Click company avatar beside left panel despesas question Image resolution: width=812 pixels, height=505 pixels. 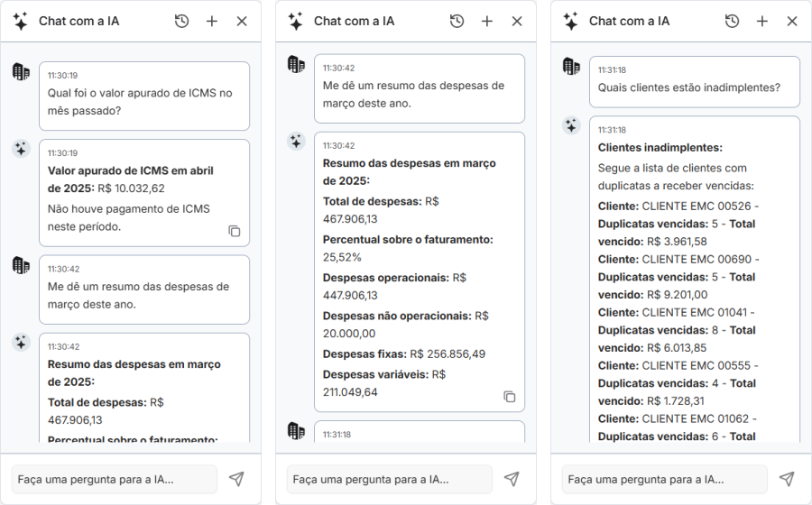tap(21, 265)
